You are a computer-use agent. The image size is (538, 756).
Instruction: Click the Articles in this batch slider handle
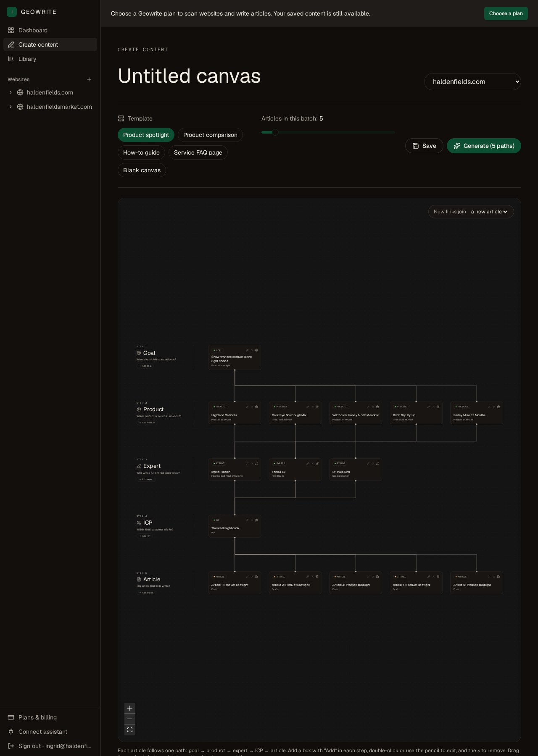pos(275,132)
